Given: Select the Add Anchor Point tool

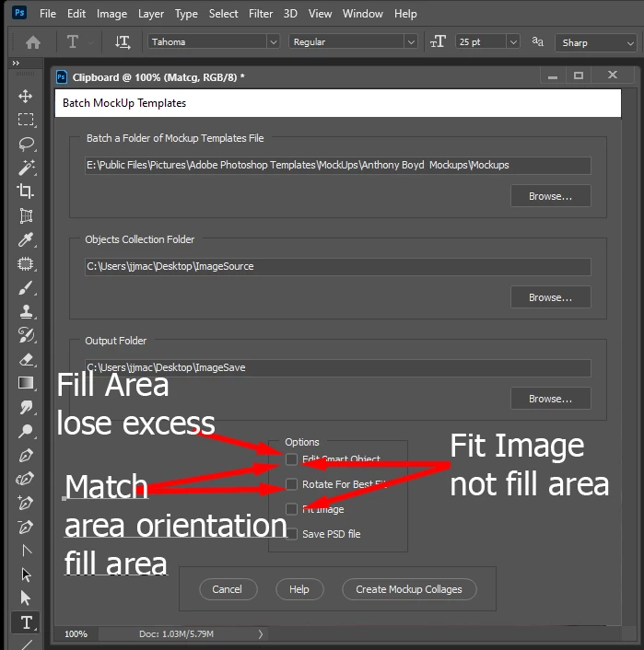Looking at the screenshot, I should [x=25, y=503].
